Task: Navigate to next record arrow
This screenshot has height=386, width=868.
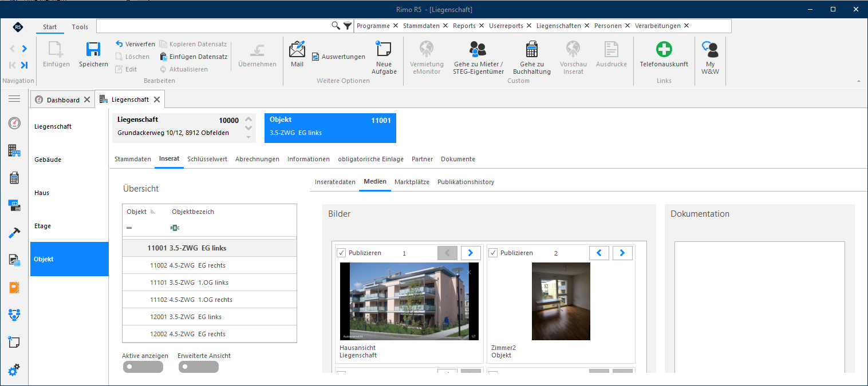Action: [25, 49]
